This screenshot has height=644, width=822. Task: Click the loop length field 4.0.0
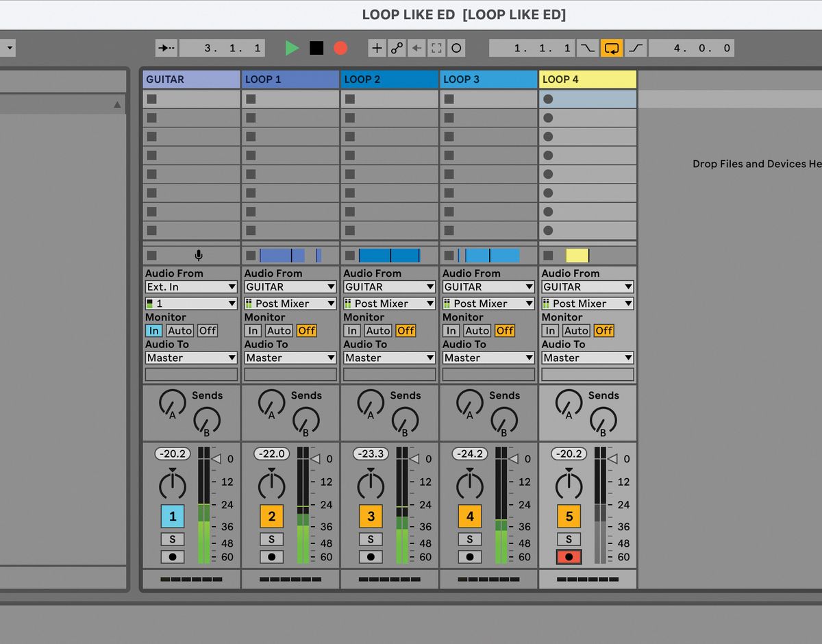(x=691, y=48)
